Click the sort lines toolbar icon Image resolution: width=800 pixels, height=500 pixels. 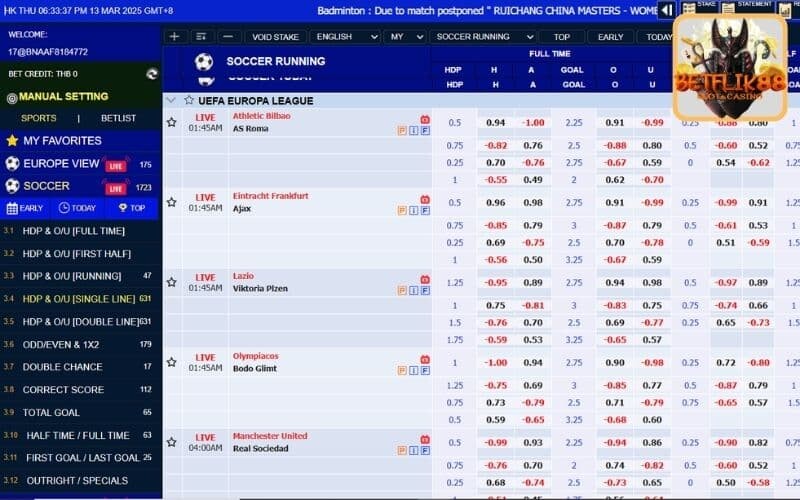coord(201,37)
